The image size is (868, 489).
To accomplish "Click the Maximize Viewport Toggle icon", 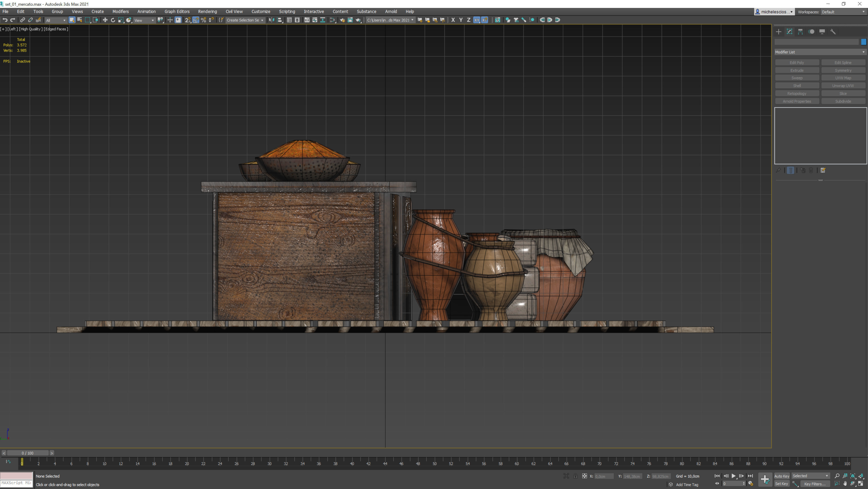I will 861,484.
